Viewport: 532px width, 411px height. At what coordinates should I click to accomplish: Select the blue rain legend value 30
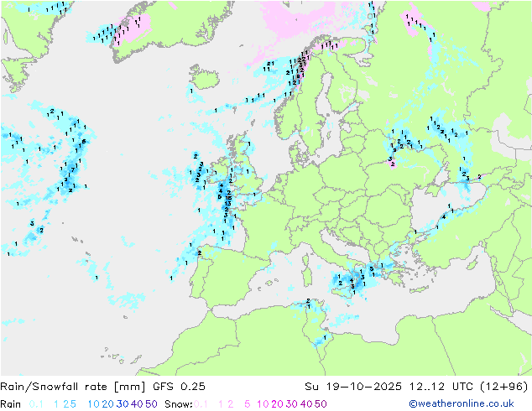point(123,404)
